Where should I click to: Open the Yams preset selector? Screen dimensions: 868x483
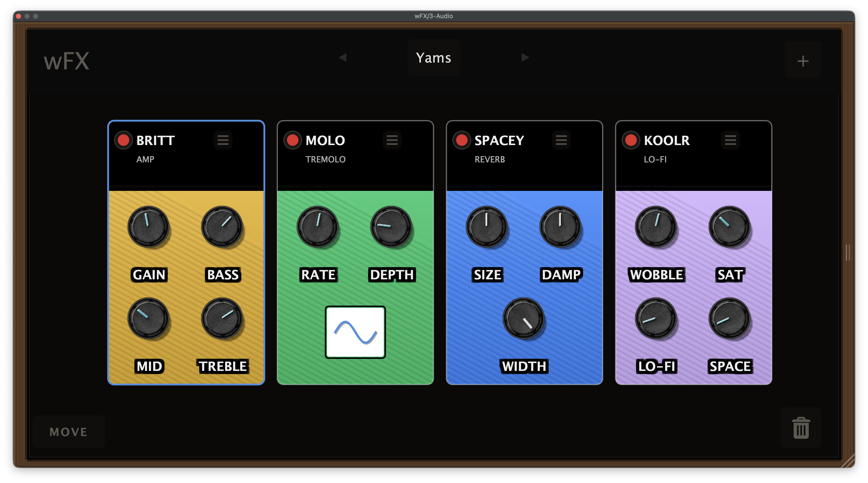coord(434,58)
